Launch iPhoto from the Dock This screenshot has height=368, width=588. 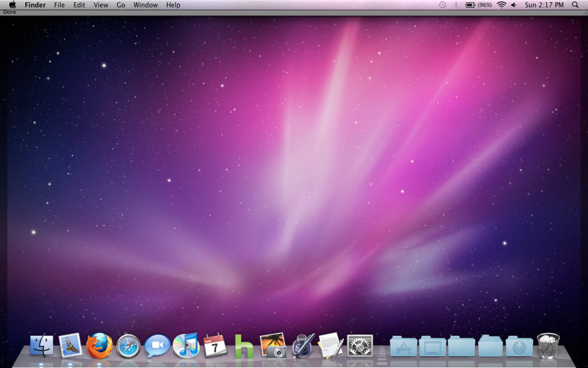273,346
